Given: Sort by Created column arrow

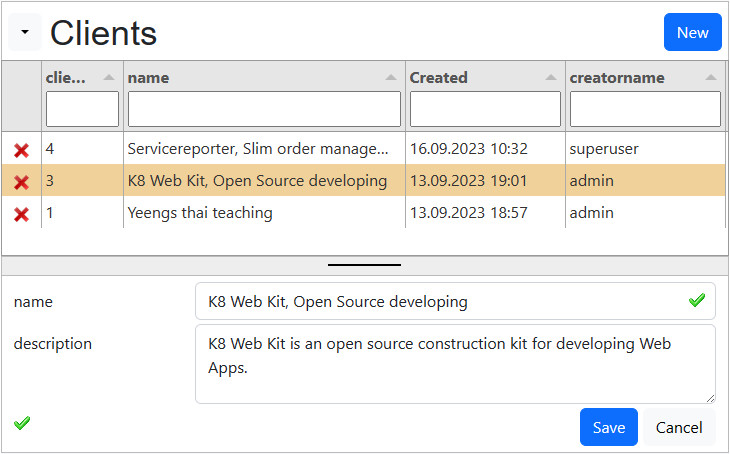Looking at the screenshot, I should [x=550, y=78].
